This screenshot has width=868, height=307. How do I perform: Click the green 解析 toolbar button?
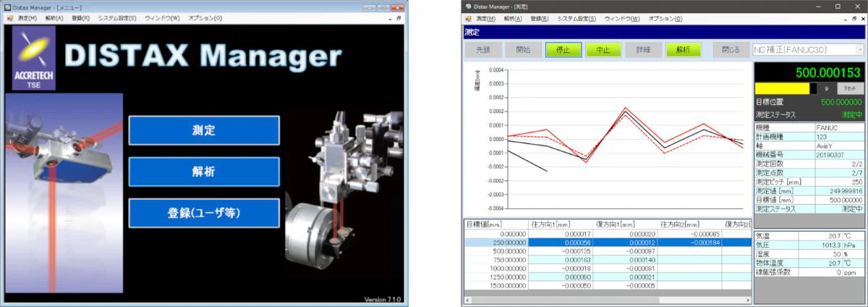coord(683,50)
